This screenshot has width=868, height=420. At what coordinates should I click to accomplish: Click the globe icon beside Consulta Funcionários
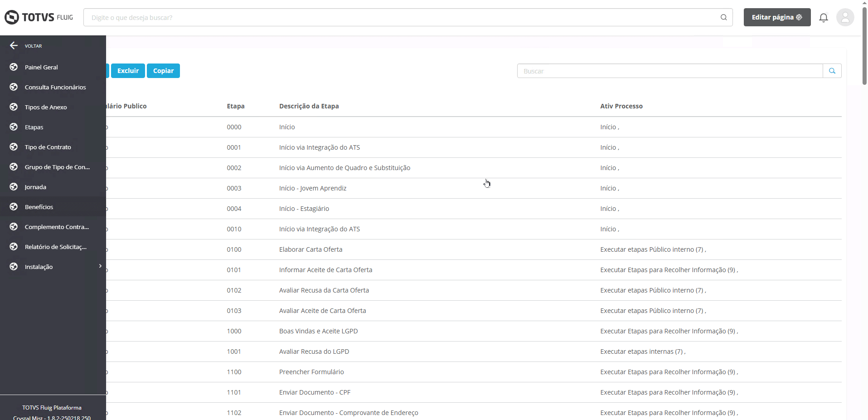pyautogui.click(x=14, y=87)
